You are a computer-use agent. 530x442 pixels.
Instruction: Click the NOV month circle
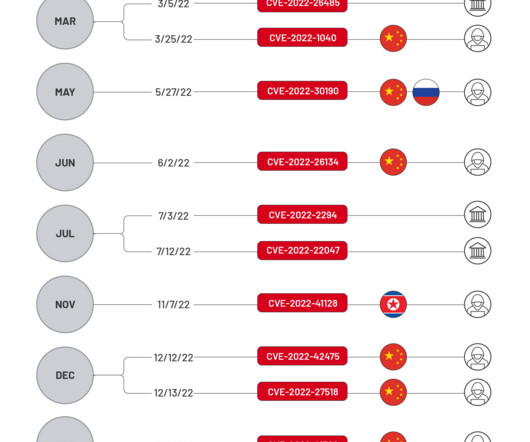[x=65, y=304]
